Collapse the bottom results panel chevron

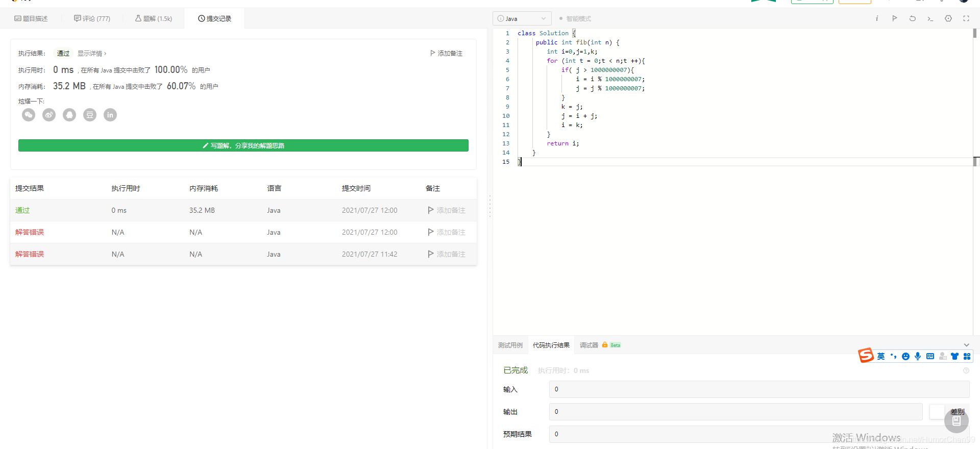click(966, 345)
